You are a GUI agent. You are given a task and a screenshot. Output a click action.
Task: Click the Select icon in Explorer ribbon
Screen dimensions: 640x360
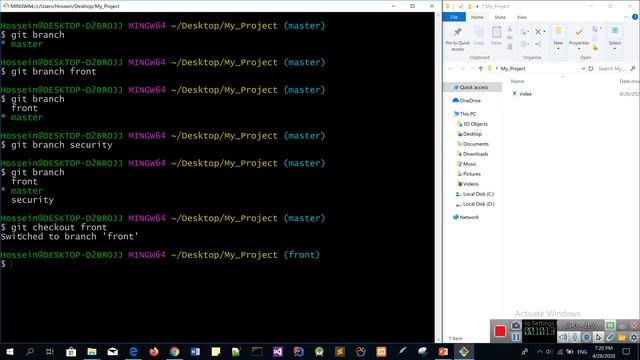pos(615,31)
